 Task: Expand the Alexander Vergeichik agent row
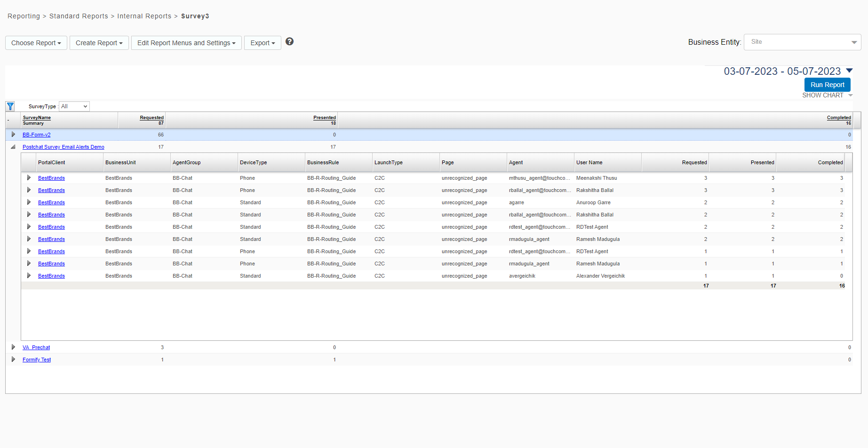click(29, 276)
